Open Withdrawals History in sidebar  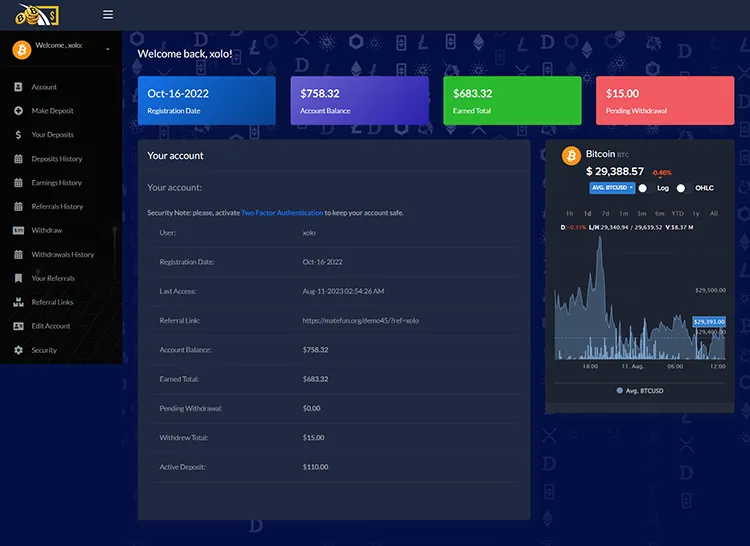(63, 254)
